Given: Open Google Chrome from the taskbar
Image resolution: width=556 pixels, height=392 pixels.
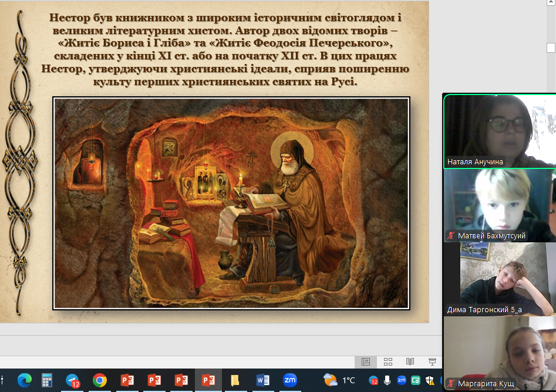Looking at the screenshot, I should click(100, 380).
